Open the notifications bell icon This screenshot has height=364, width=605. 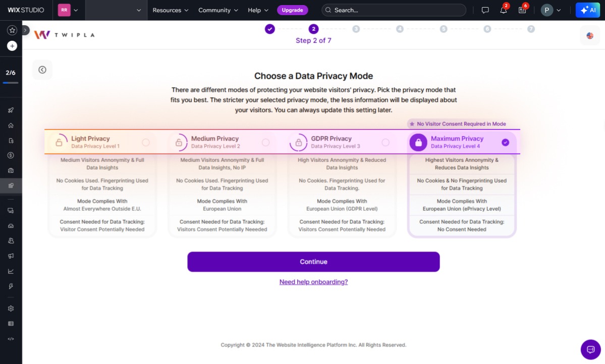tap(503, 10)
